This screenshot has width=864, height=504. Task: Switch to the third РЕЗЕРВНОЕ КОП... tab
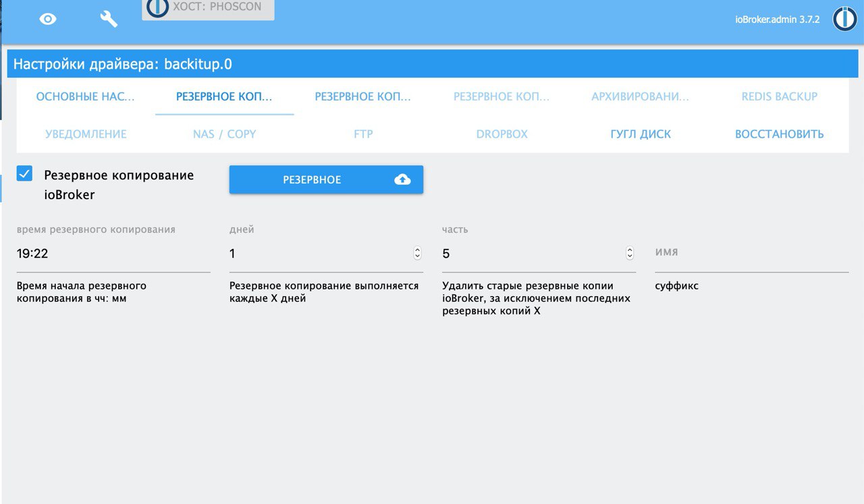[x=363, y=96]
